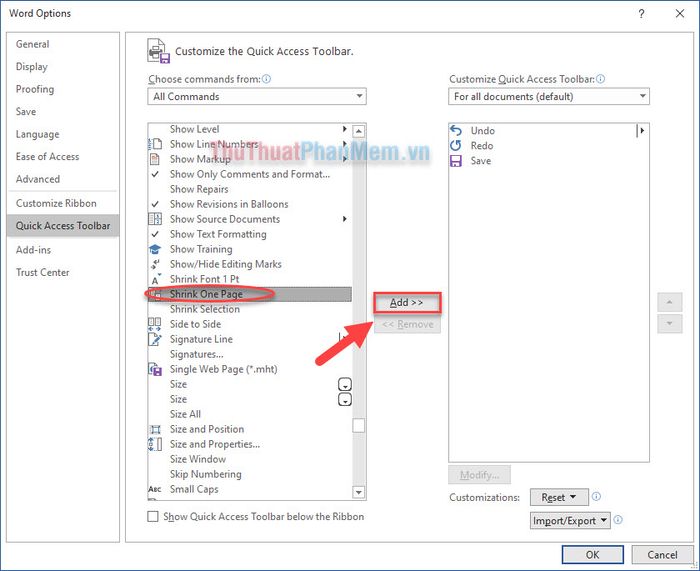Open the All Commands dropdown
Screen dimensions: 700x571
pyautogui.click(x=257, y=96)
